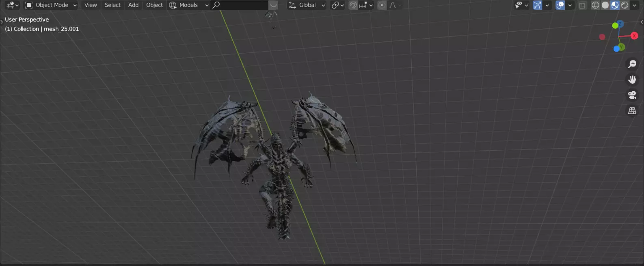Click the negative X axis gizmo dot
The width and height of the screenshot is (644, 266).
602,37
